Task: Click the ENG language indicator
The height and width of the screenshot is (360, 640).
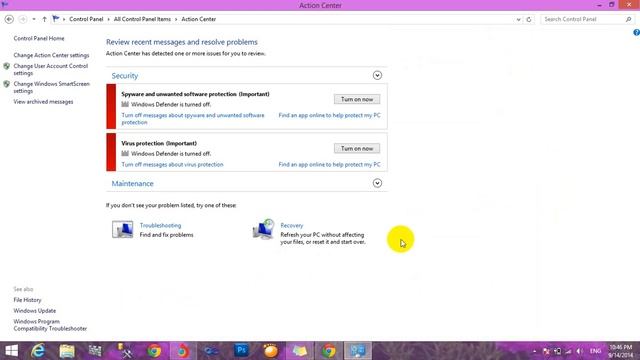Action: coord(596,351)
